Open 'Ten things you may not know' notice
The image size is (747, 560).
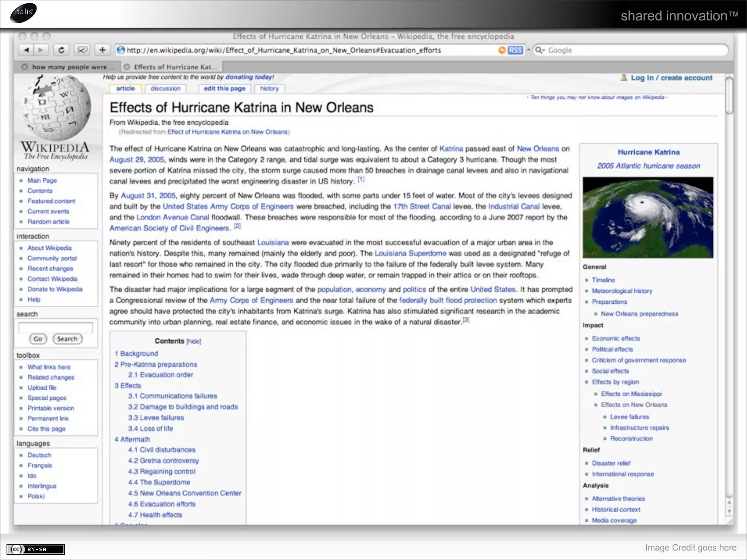(x=597, y=97)
